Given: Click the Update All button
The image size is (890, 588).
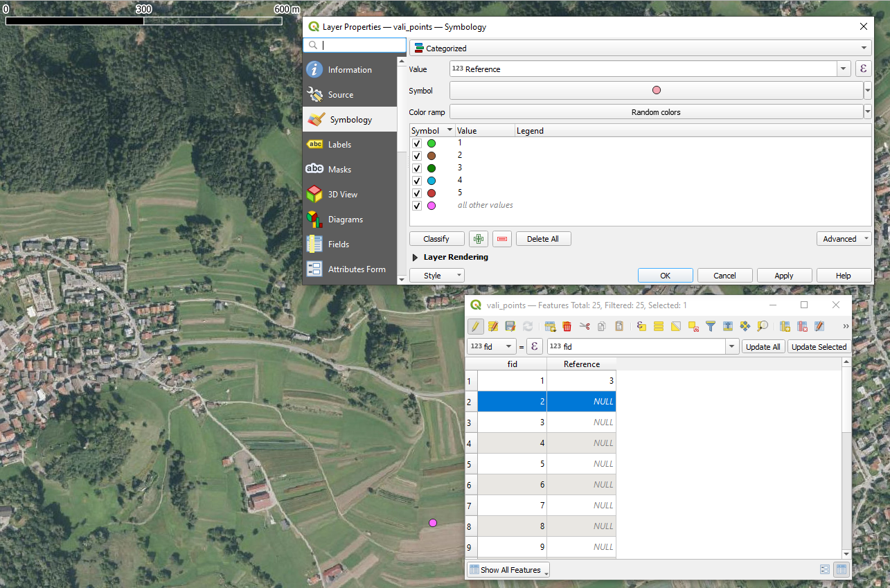Looking at the screenshot, I should coord(763,347).
